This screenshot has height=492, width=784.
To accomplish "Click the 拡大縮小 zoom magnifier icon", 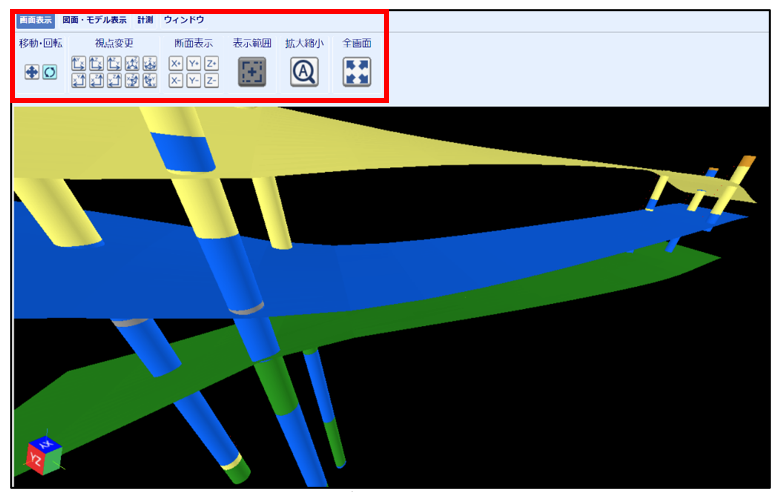I will (304, 72).
